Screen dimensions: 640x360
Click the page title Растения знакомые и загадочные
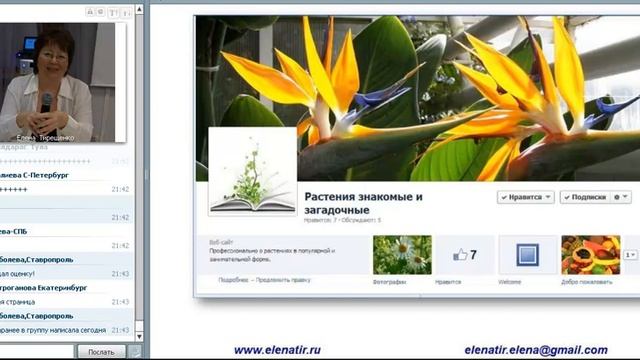coord(363,203)
